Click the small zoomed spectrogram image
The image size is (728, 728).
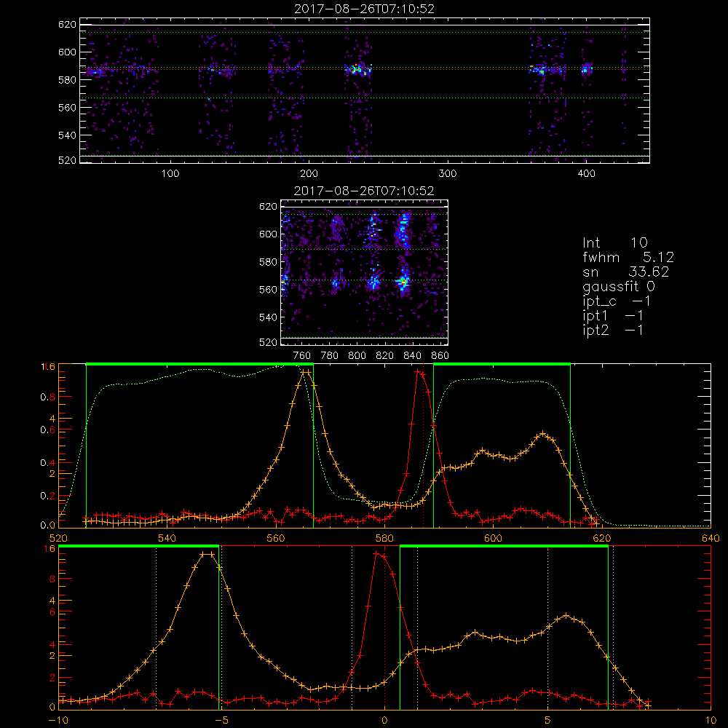click(x=364, y=272)
